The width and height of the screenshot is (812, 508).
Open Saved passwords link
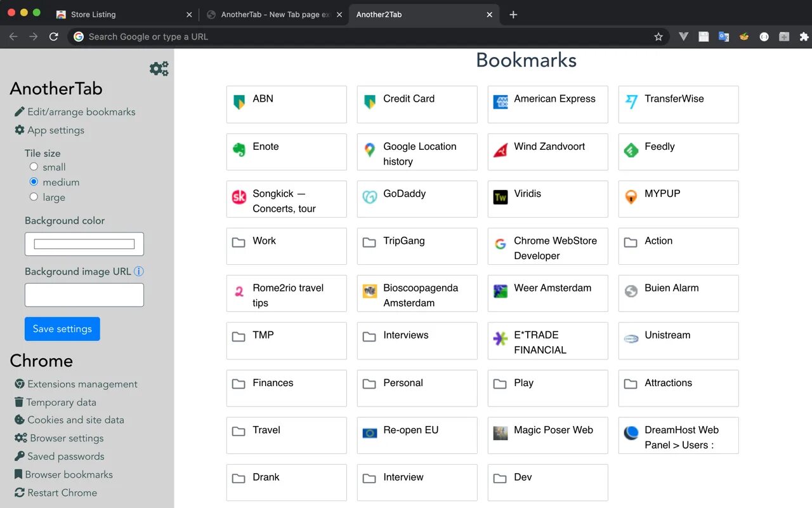click(60, 456)
